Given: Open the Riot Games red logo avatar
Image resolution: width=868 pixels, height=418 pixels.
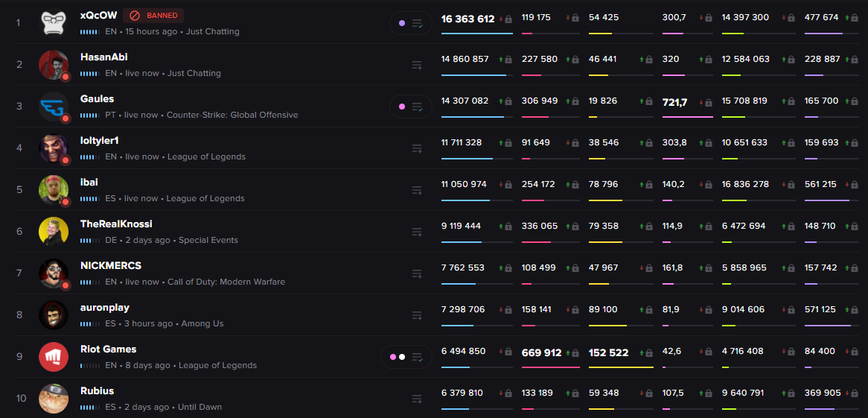Looking at the screenshot, I should tap(54, 356).
